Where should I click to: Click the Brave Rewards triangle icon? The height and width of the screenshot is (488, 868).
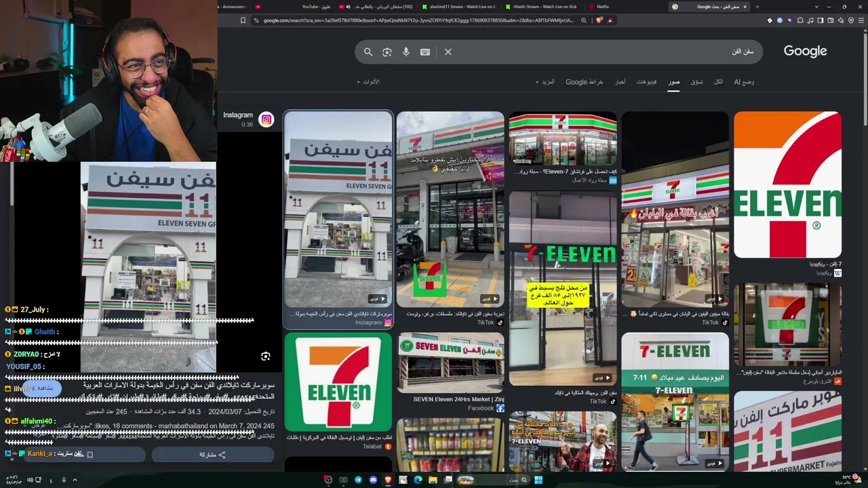pyautogui.click(x=610, y=20)
